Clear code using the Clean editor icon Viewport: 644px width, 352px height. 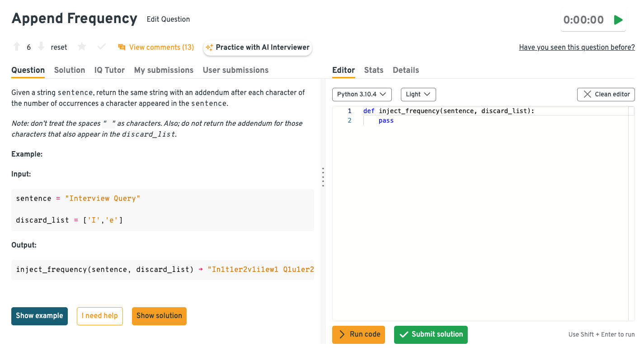[x=588, y=94]
